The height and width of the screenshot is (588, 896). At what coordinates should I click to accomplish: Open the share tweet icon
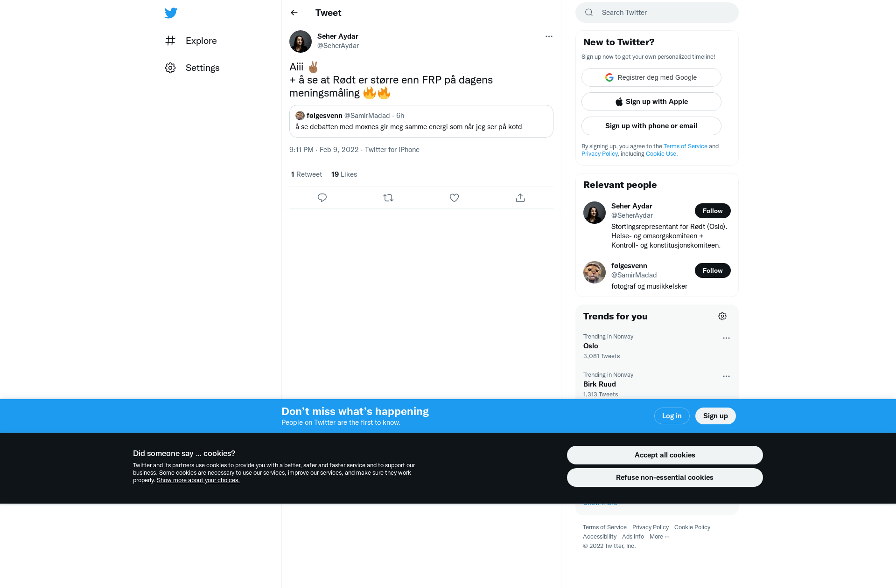(x=520, y=198)
